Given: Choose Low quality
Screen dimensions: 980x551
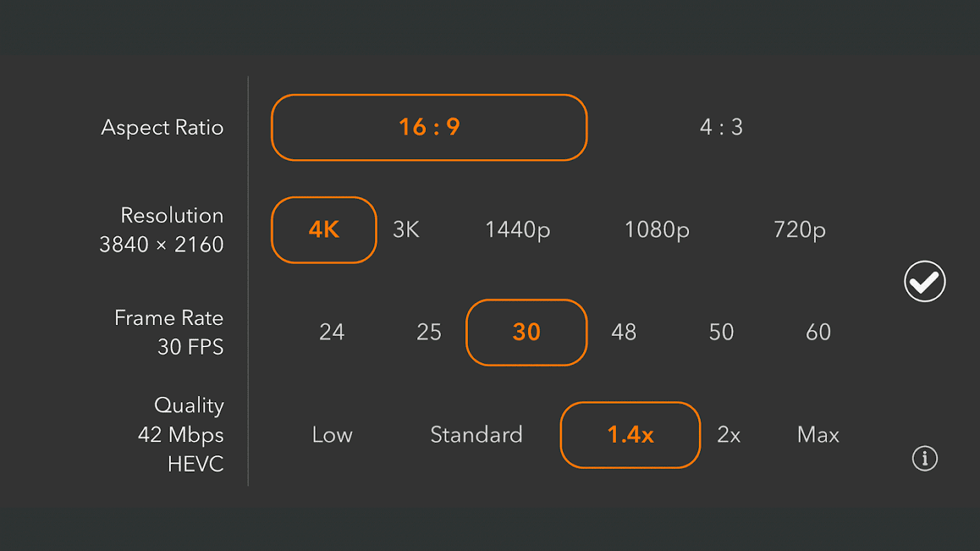Looking at the screenshot, I should 332,435.
